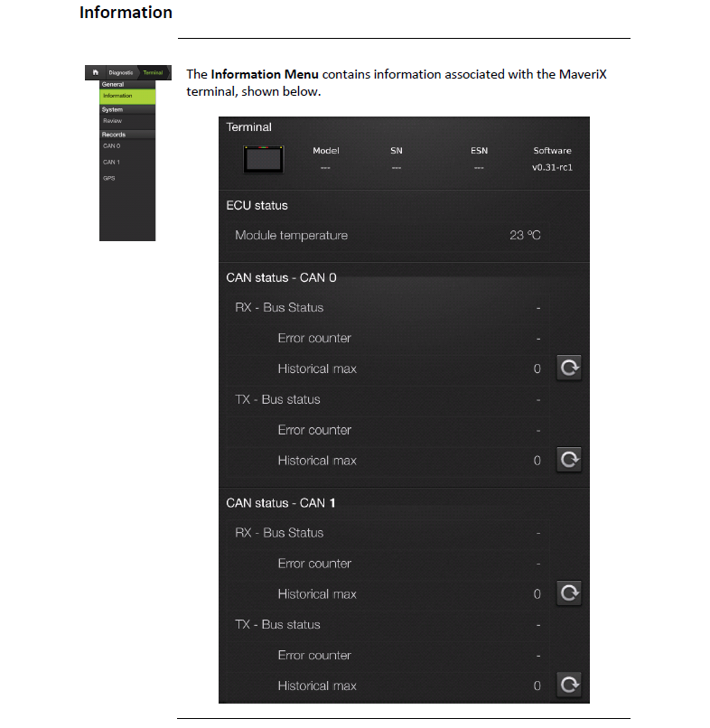
Task: Click the Software column label
Action: click(x=552, y=151)
